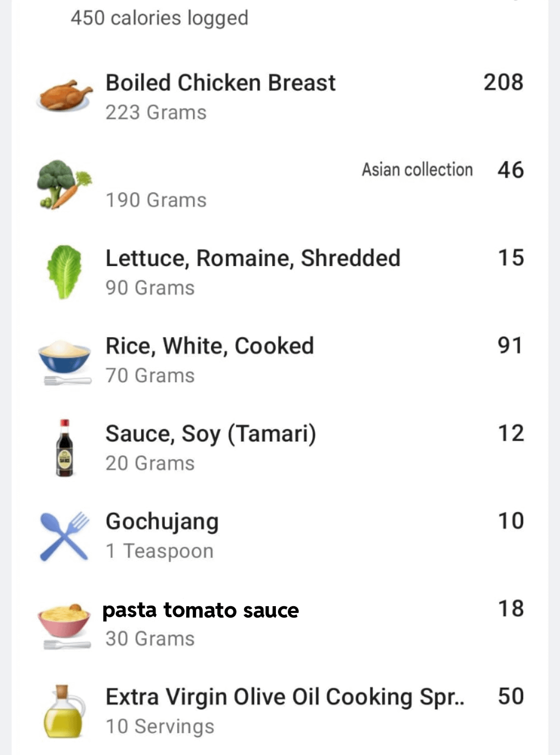Tap the pink pasta bowl icon
The height and width of the screenshot is (755, 560).
(x=65, y=624)
